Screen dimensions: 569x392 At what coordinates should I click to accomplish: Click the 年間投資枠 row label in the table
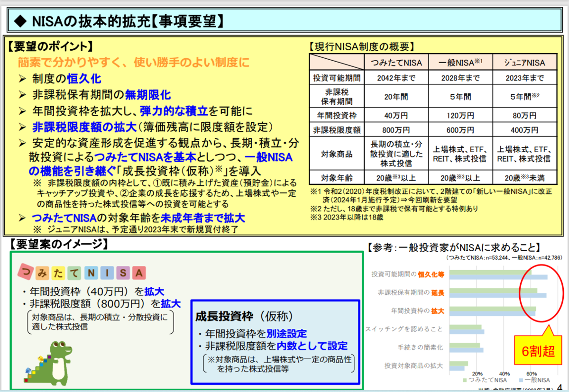click(x=337, y=114)
